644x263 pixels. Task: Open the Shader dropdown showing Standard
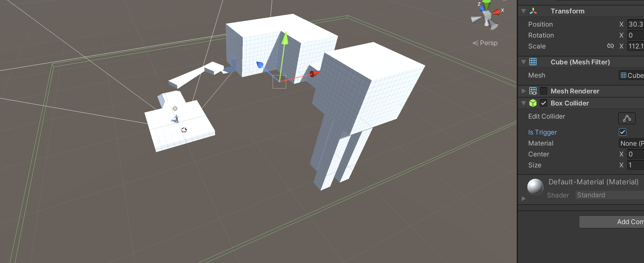[x=609, y=195]
